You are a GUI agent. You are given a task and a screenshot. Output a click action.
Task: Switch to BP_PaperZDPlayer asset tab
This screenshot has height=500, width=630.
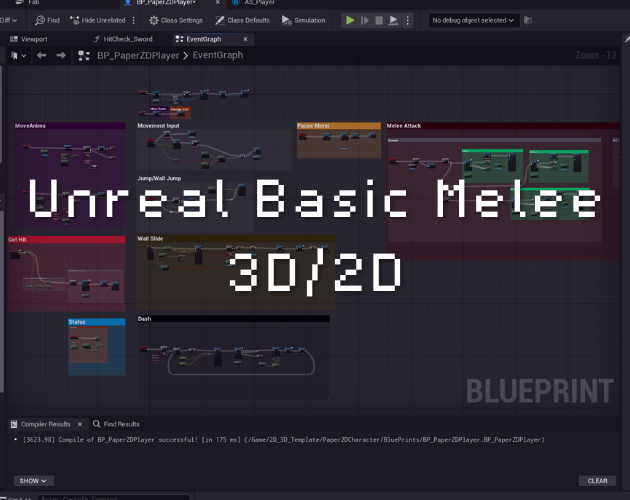166,2
